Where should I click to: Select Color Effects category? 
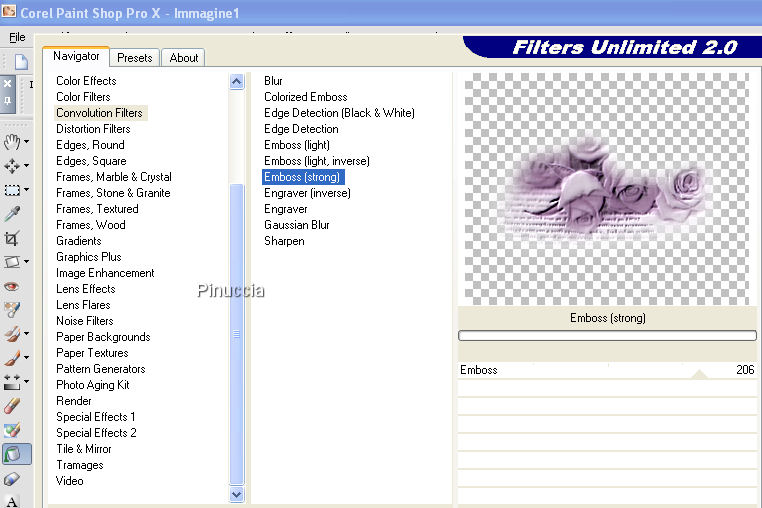(x=87, y=81)
